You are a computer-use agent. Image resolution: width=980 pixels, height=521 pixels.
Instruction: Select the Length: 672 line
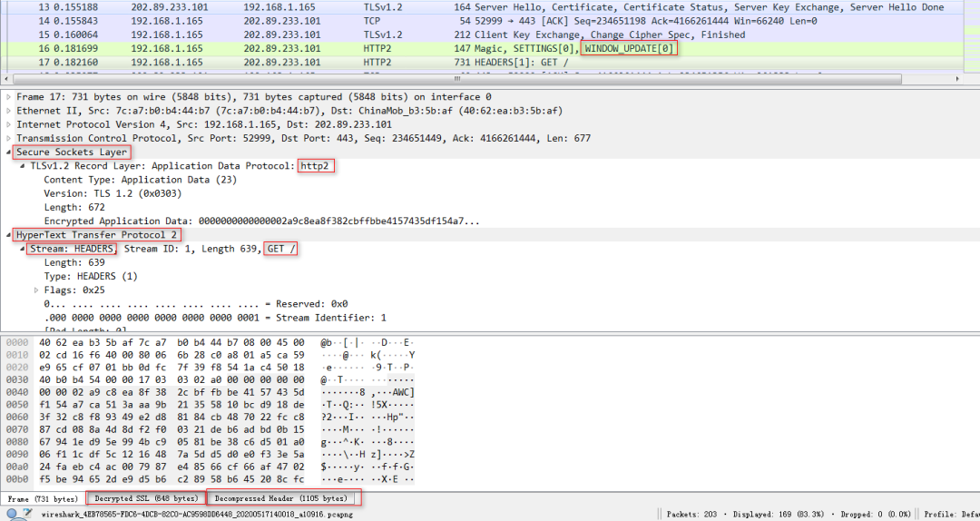74,207
